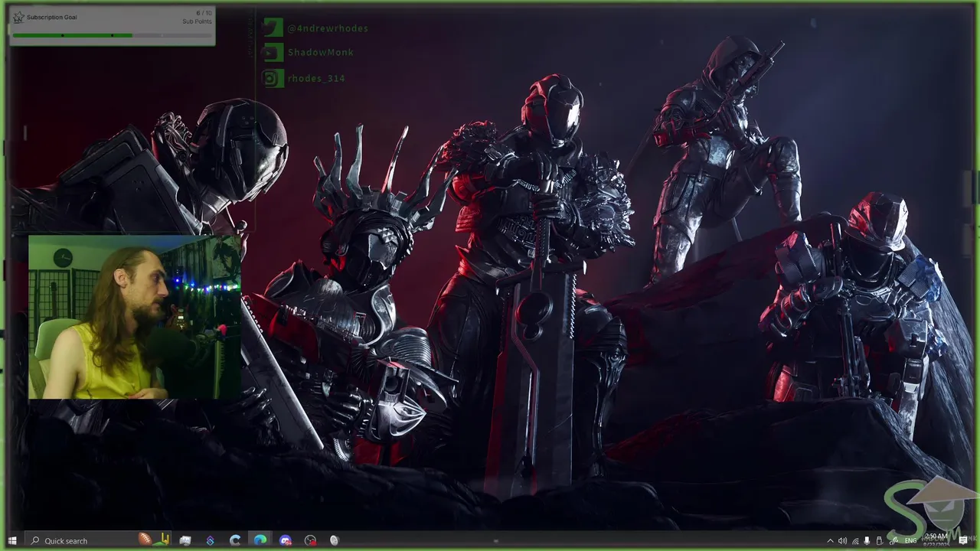Click the ShadowMonk channel name text
980x551 pixels.
(x=321, y=53)
